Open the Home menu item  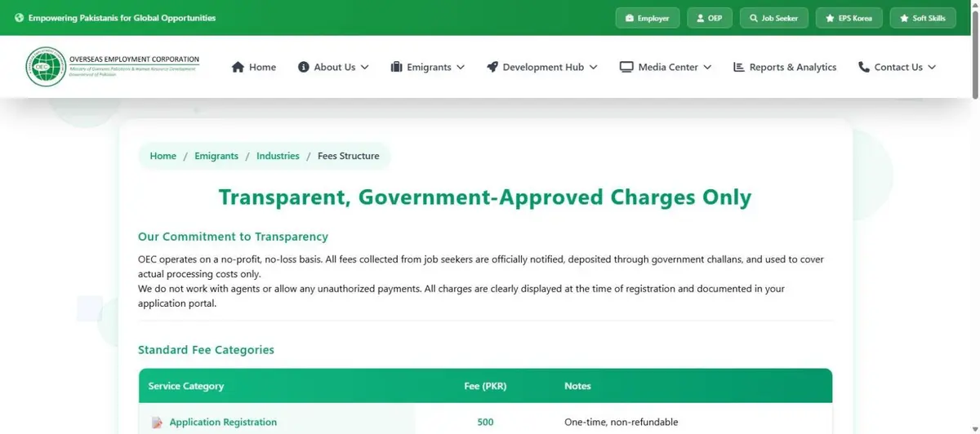pos(254,67)
